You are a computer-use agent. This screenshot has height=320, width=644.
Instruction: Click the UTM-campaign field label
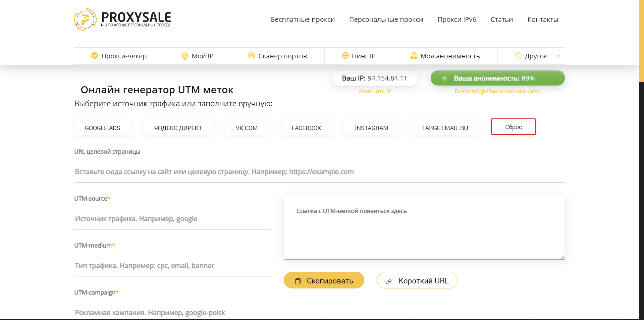click(97, 292)
